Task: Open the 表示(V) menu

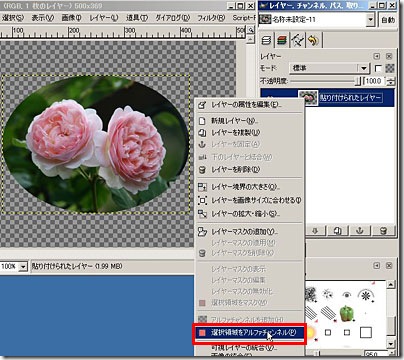Action: [43, 18]
